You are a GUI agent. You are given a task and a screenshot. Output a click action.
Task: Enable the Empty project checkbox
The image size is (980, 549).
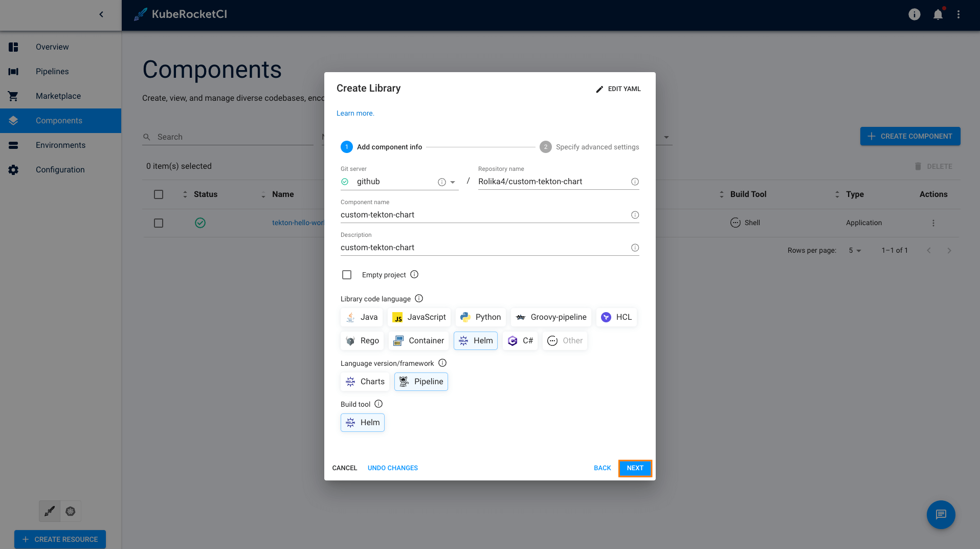(347, 274)
